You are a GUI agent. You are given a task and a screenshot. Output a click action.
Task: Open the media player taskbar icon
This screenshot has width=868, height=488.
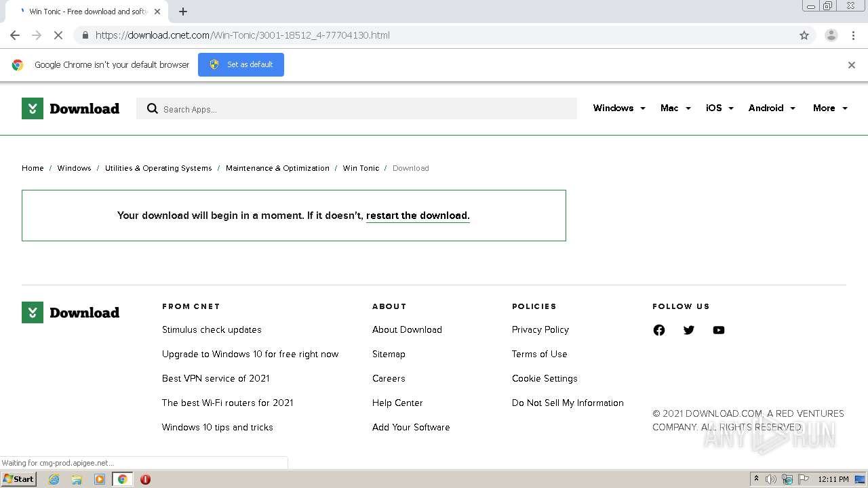click(x=100, y=479)
